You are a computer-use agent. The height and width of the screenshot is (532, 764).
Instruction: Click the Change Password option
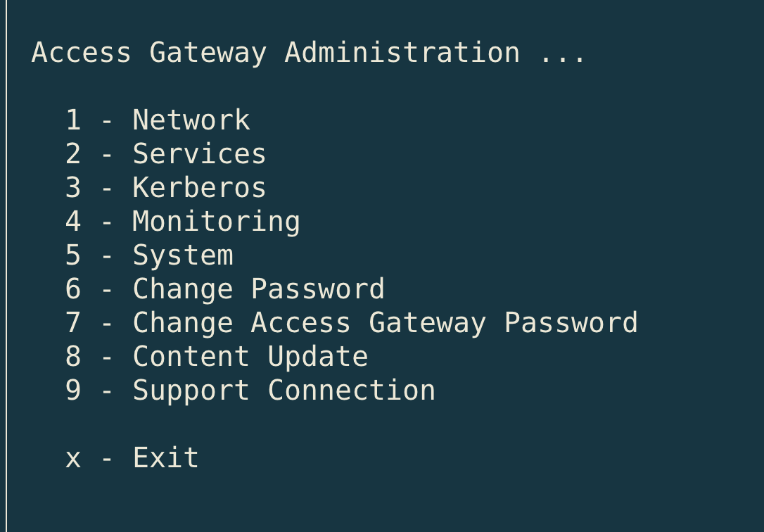click(258, 289)
